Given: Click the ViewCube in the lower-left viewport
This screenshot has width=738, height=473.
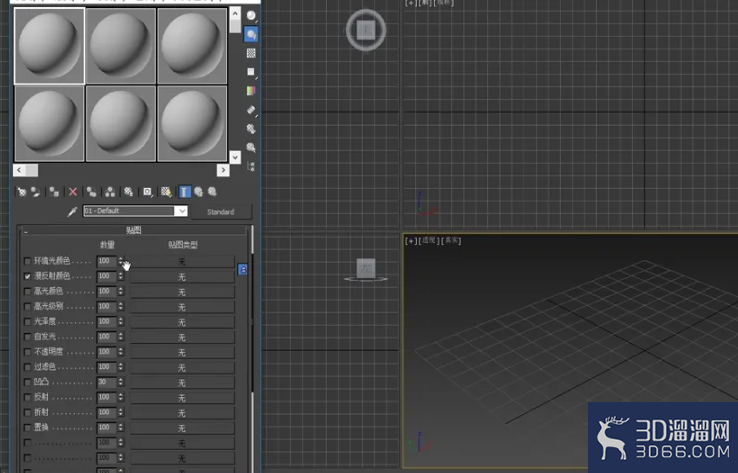Looking at the screenshot, I should (x=366, y=269).
